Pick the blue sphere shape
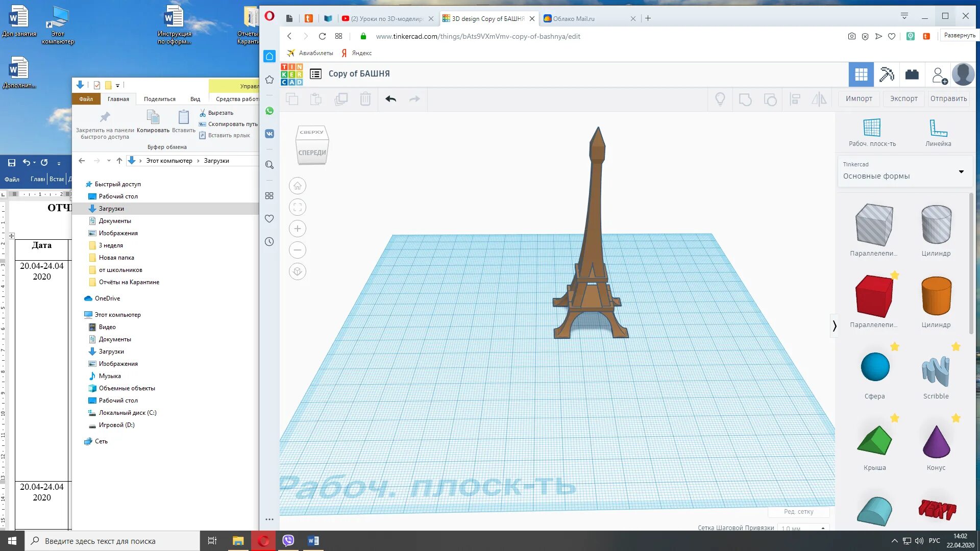Image resolution: width=980 pixels, height=551 pixels. click(875, 367)
